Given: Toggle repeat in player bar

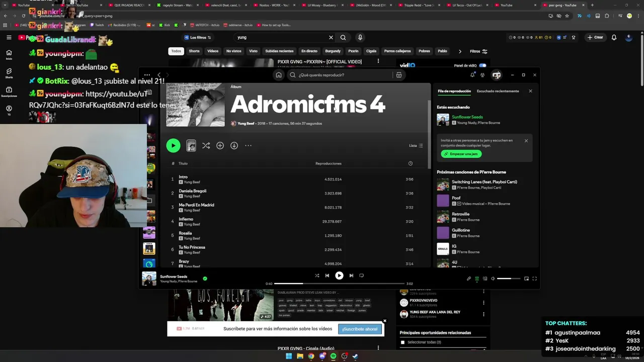Looking at the screenshot, I should [x=361, y=276].
